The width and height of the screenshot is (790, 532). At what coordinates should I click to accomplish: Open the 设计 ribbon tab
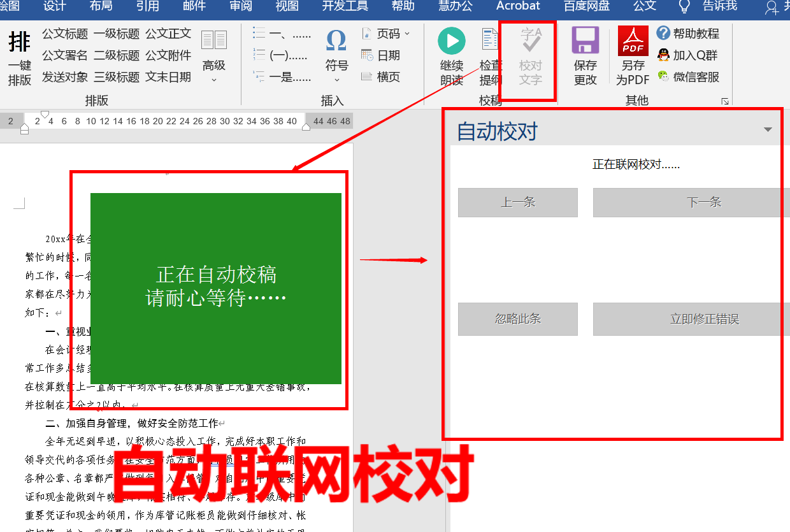(x=54, y=6)
